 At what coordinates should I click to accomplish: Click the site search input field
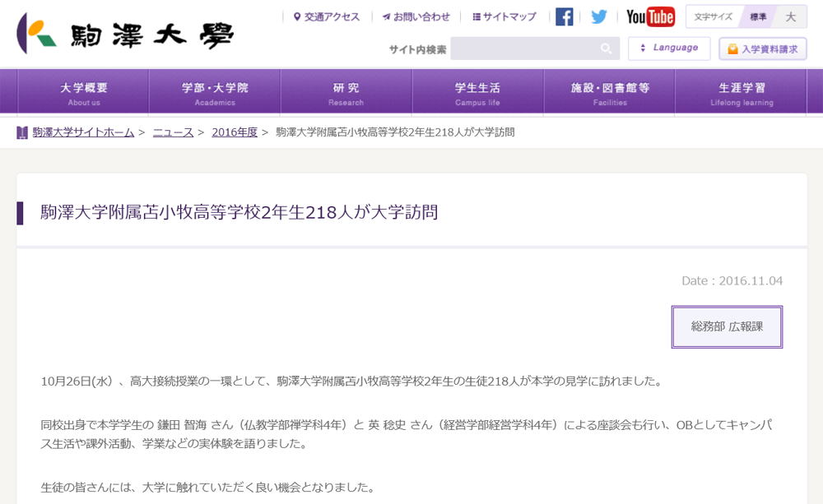coord(534,49)
